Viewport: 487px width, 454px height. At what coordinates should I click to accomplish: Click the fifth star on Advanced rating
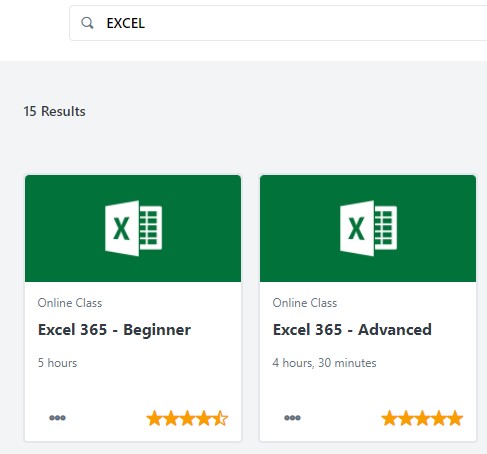[x=455, y=418]
